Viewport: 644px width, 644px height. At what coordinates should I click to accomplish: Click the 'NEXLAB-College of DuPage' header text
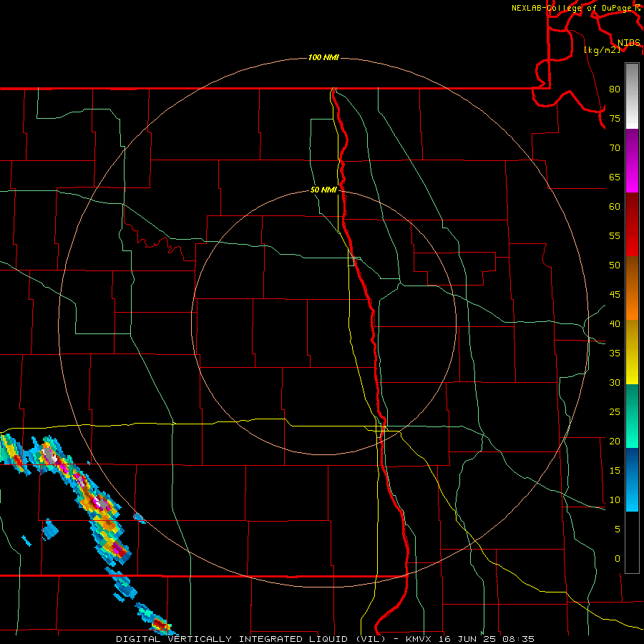point(571,8)
